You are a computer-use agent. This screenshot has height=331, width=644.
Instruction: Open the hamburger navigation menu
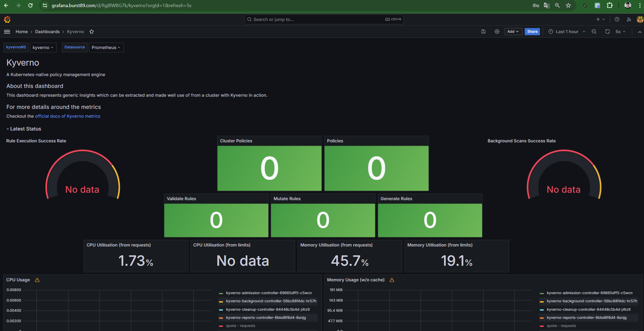[7, 32]
